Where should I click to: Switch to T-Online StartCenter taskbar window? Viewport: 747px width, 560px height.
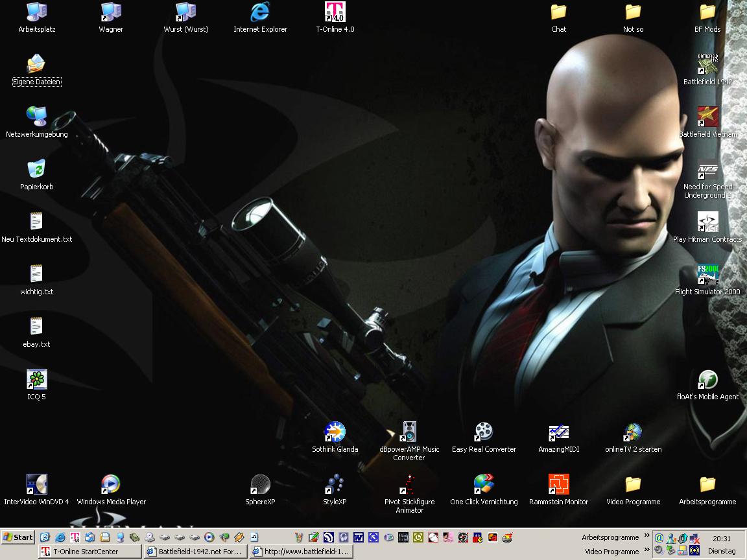click(89, 552)
